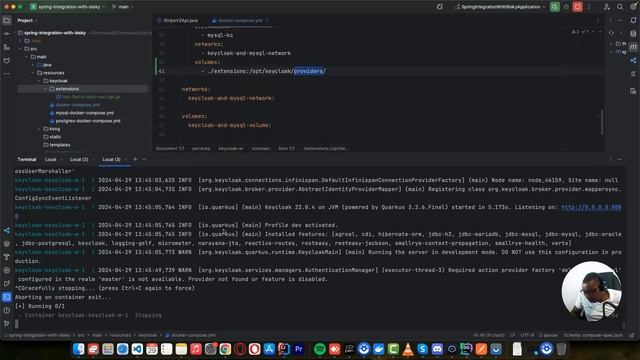
Task: Select the static folder
Action: (55, 137)
